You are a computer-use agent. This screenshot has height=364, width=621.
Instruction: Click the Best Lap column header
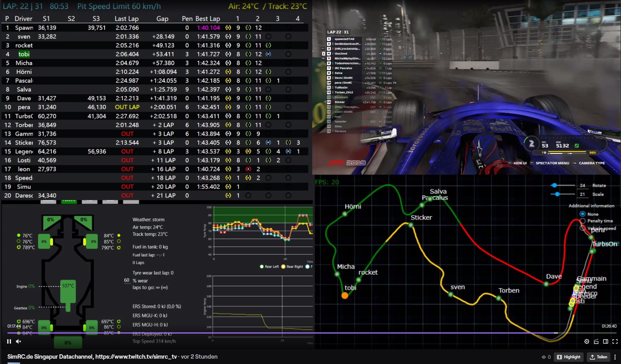pyautogui.click(x=208, y=18)
